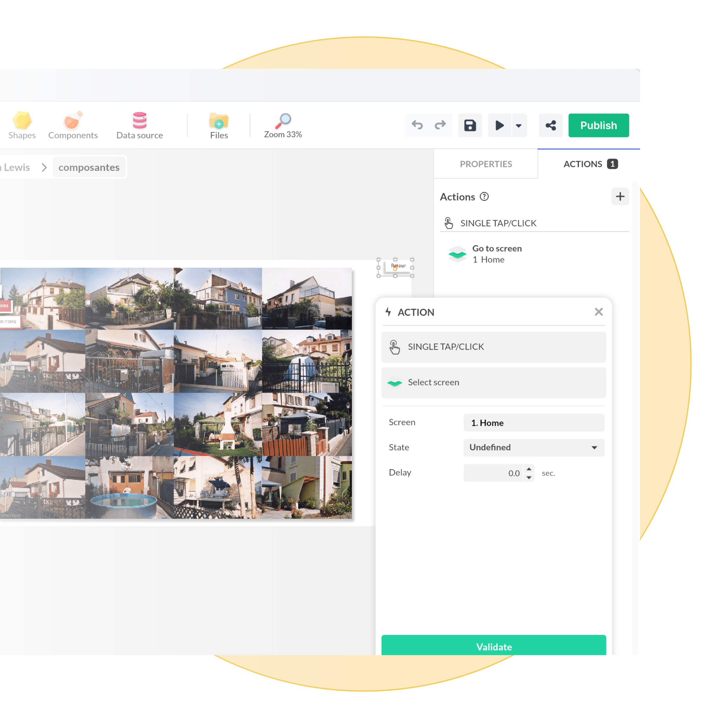Click the green Publish button
The width and height of the screenshot is (728, 728).
(x=598, y=125)
